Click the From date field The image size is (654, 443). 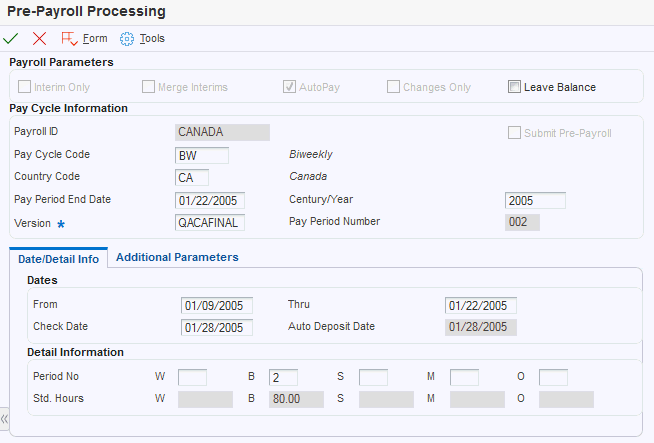(x=217, y=305)
